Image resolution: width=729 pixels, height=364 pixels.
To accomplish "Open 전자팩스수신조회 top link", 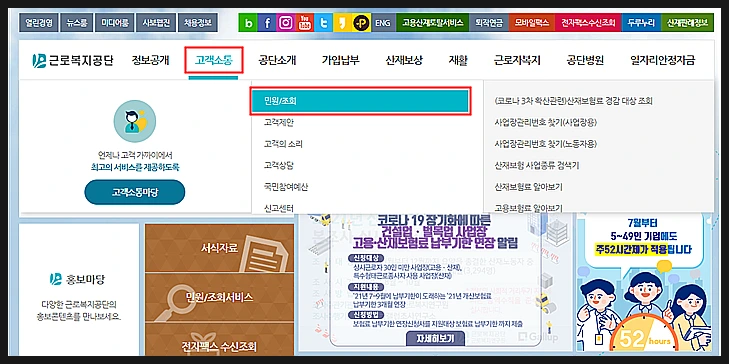I will (588, 22).
